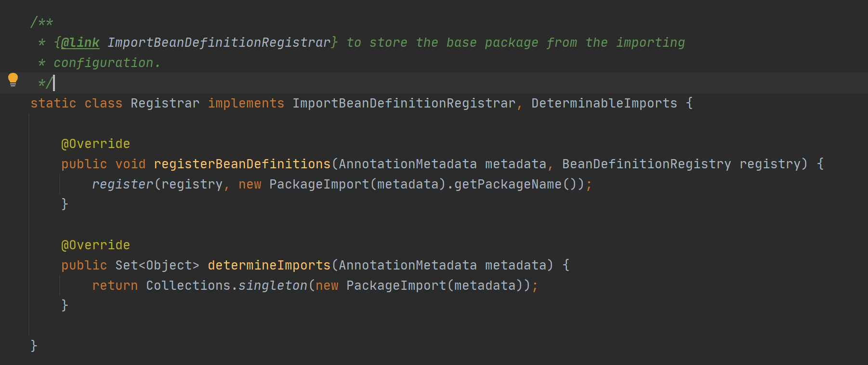The width and height of the screenshot is (868, 365).
Task: Click PackageImport in the return statement
Action: [396, 285]
